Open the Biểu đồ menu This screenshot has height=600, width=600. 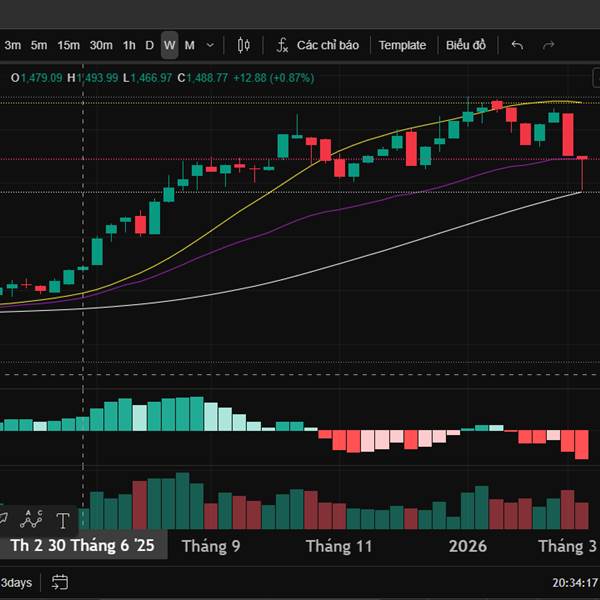(x=466, y=45)
